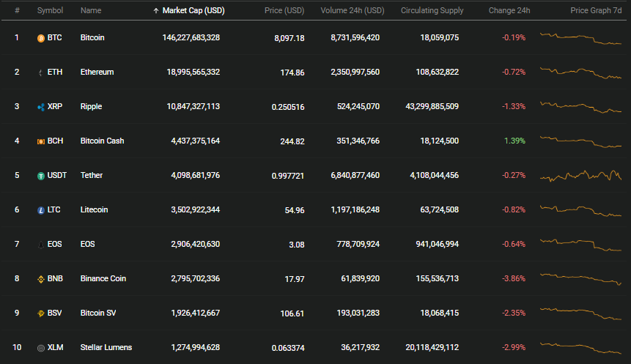Sort table by Price (USD) header
This screenshot has height=364, width=631.
284,10
